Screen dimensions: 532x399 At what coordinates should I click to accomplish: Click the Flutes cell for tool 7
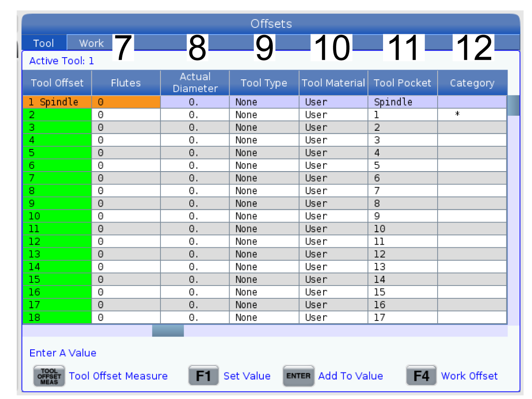pyautogui.click(x=126, y=178)
